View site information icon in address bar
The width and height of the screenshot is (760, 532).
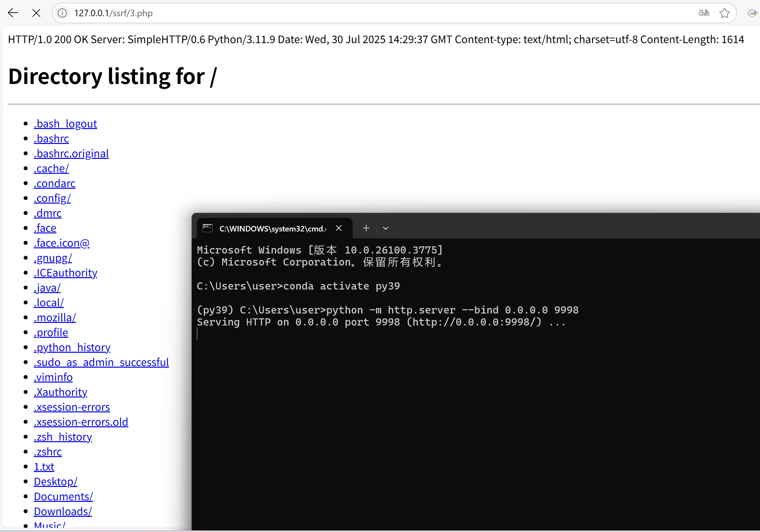click(62, 13)
